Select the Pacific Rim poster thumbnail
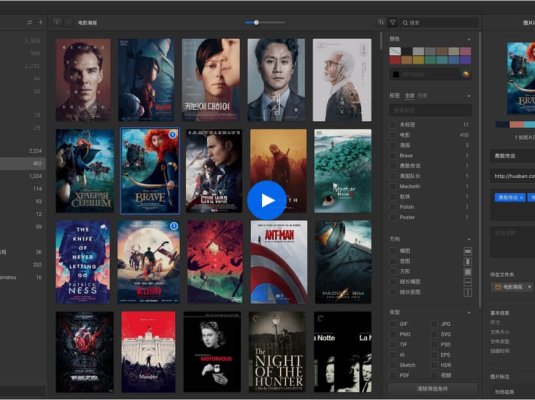The height and width of the screenshot is (400, 535). click(x=343, y=262)
